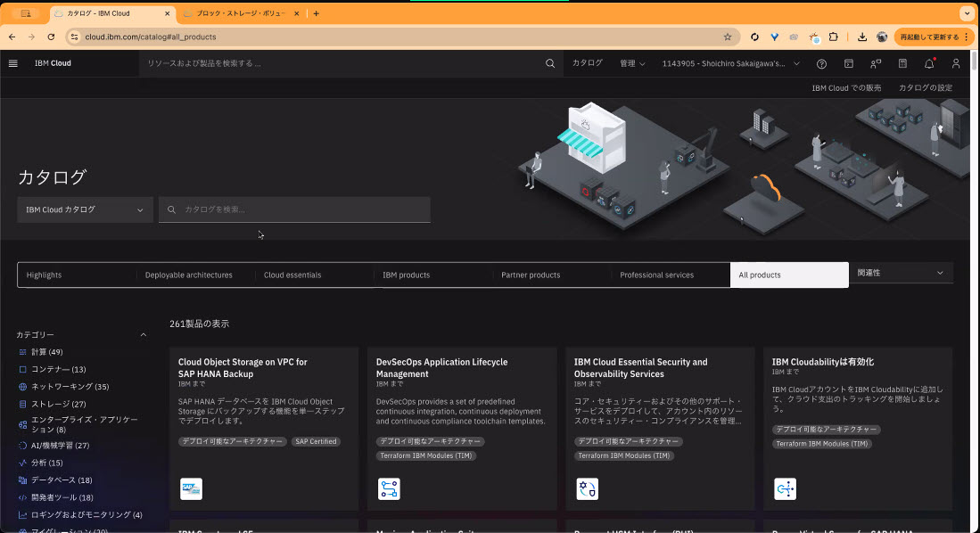Open the help question mark icon
Viewport: 980px width, 533px height.
coord(822,64)
